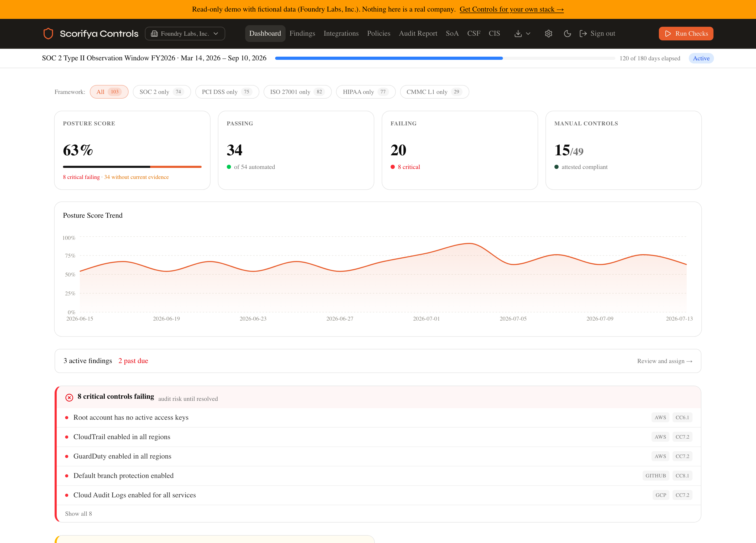The image size is (756, 543).
Task: Open the Manual Controls 15/49 card
Action: point(623,150)
